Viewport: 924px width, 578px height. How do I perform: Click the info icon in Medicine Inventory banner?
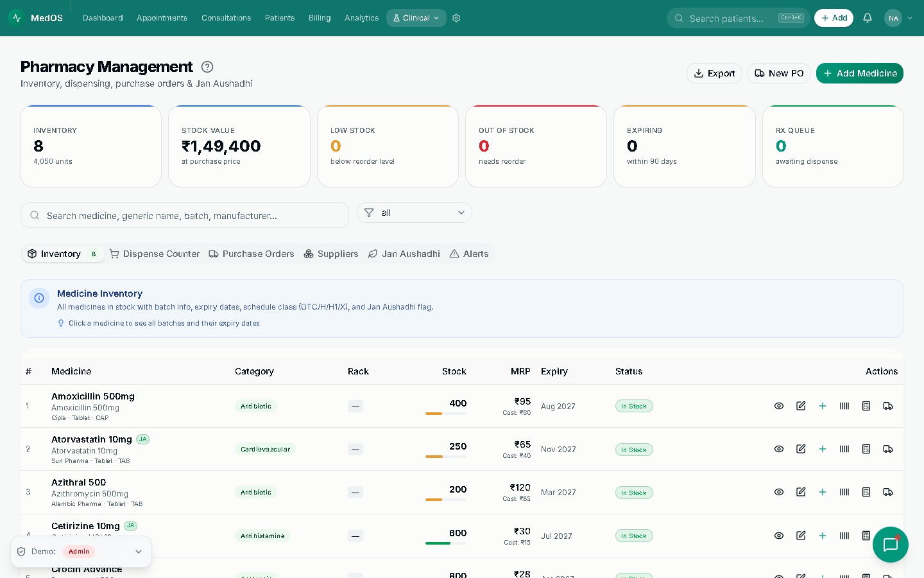39,298
